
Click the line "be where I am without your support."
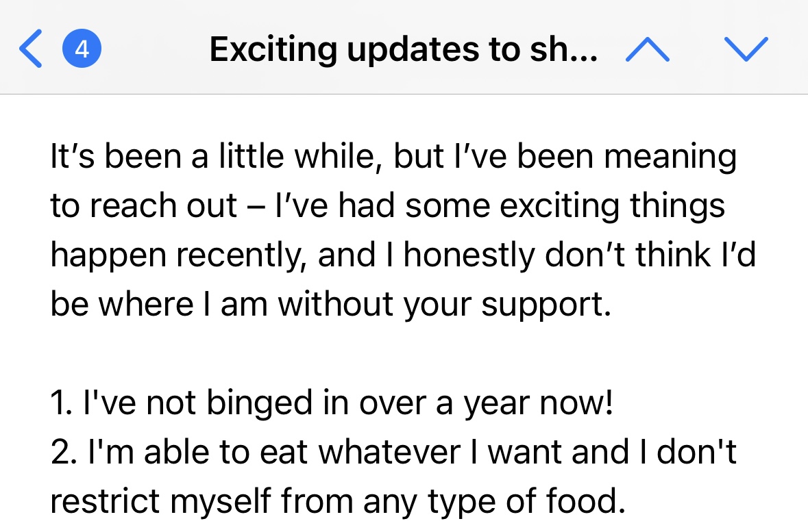(330, 305)
